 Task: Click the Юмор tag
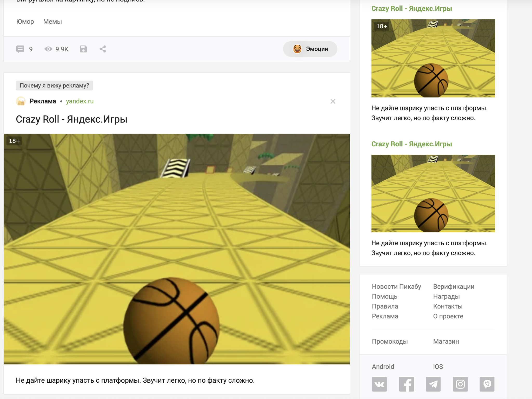[25, 22]
